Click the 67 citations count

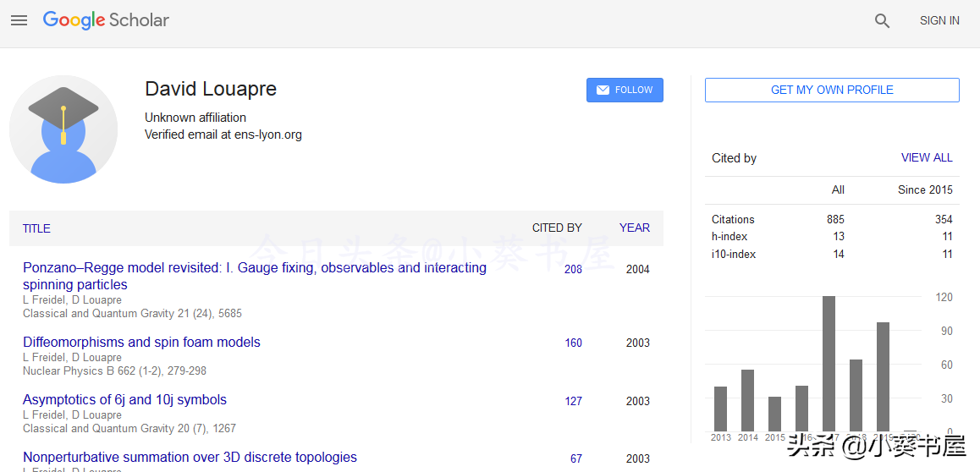pos(575,458)
